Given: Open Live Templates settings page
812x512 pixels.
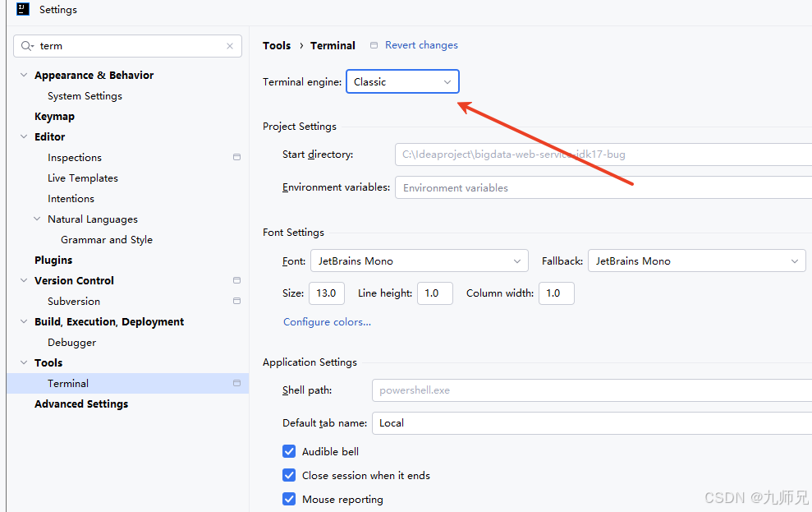Looking at the screenshot, I should (83, 178).
